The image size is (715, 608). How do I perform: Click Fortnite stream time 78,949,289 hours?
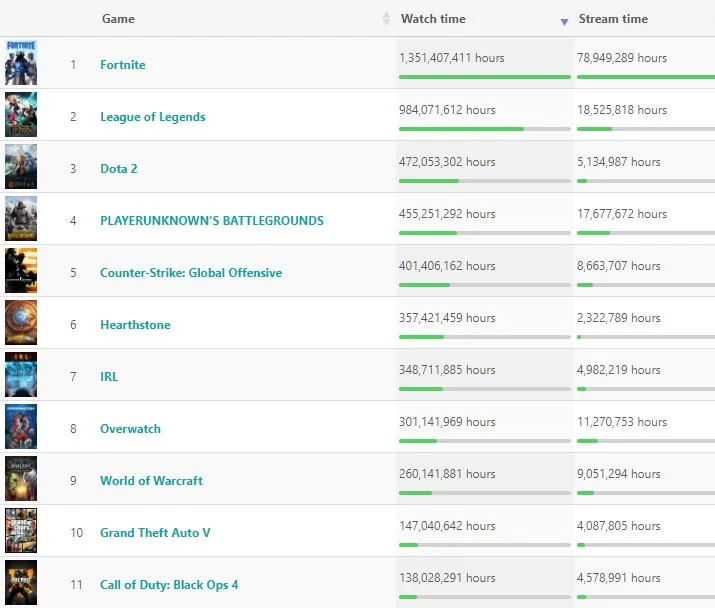[x=622, y=58]
